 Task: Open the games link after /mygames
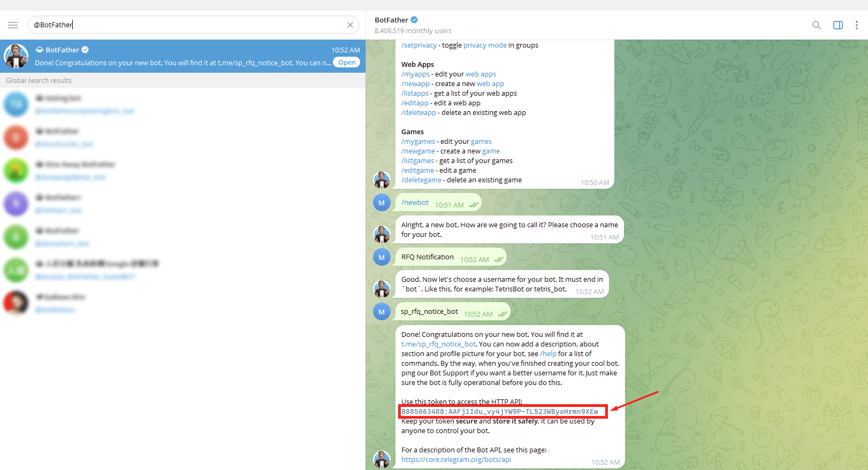point(481,142)
